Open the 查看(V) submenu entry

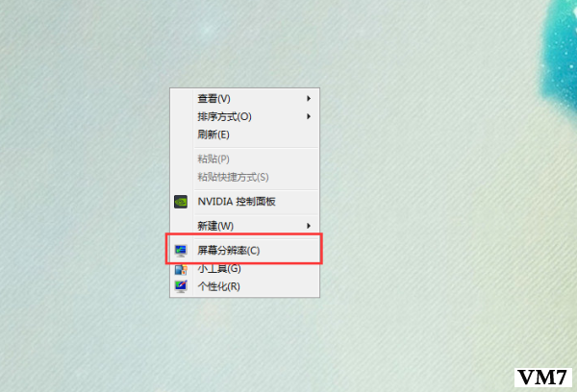244,99
